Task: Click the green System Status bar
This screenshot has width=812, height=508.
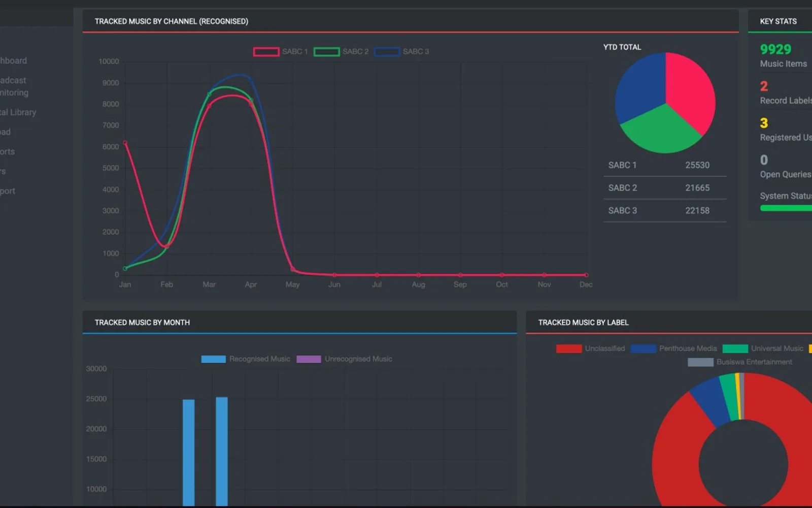Action: [x=786, y=208]
